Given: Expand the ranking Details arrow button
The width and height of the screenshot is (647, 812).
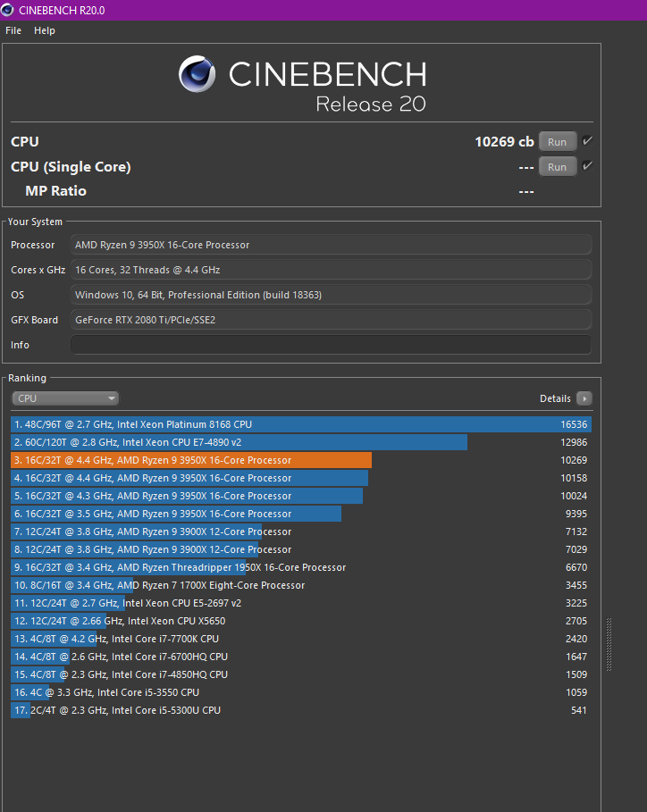Looking at the screenshot, I should coord(584,398).
